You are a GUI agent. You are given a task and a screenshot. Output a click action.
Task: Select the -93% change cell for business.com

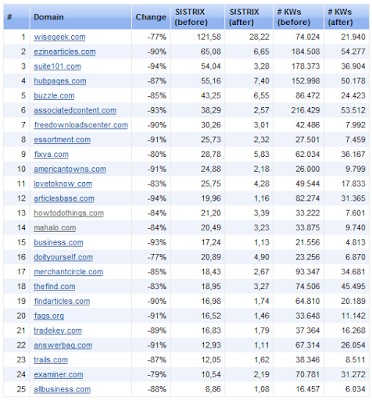coord(157,242)
